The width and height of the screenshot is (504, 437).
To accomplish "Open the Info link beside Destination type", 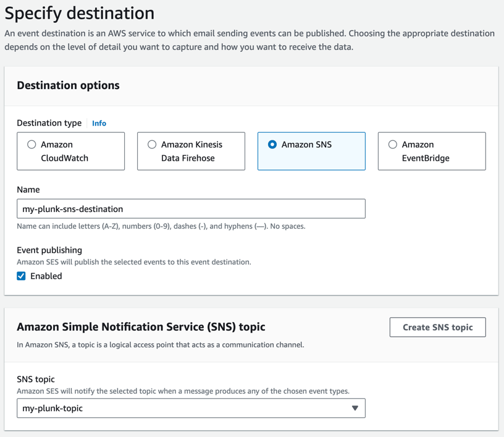I will click(99, 124).
